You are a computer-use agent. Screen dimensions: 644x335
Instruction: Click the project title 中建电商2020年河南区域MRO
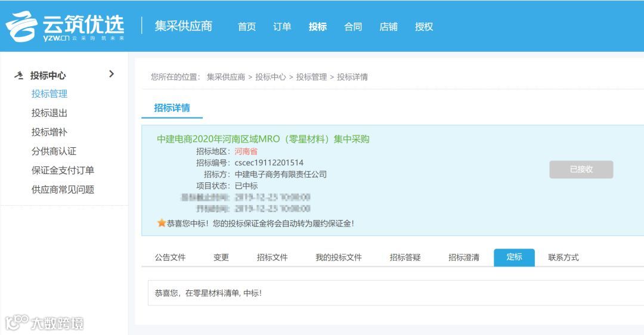pos(263,139)
